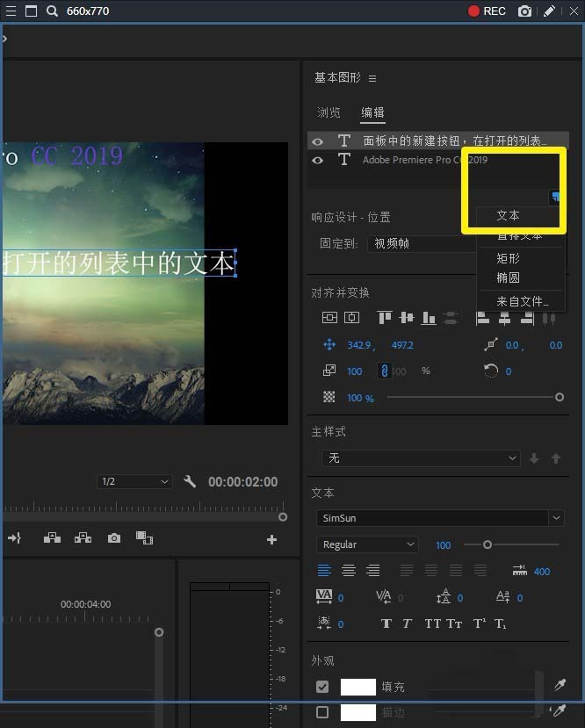585x728 pixels.
Task: Click the baseline shift icon
Action: pos(502,596)
